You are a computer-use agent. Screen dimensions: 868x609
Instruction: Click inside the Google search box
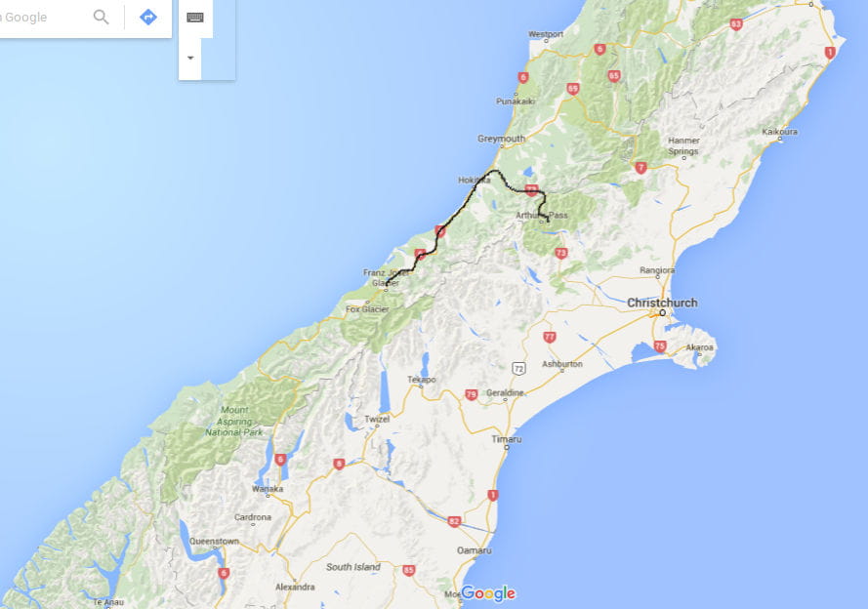[42, 18]
